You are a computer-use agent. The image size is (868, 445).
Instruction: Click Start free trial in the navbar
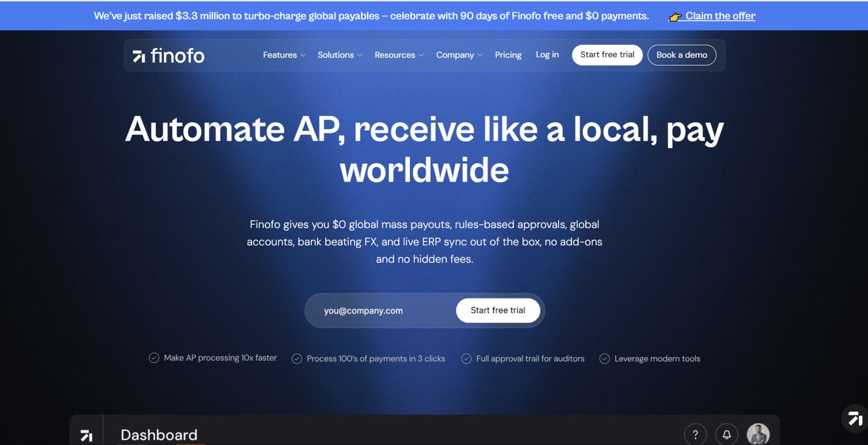(x=607, y=55)
